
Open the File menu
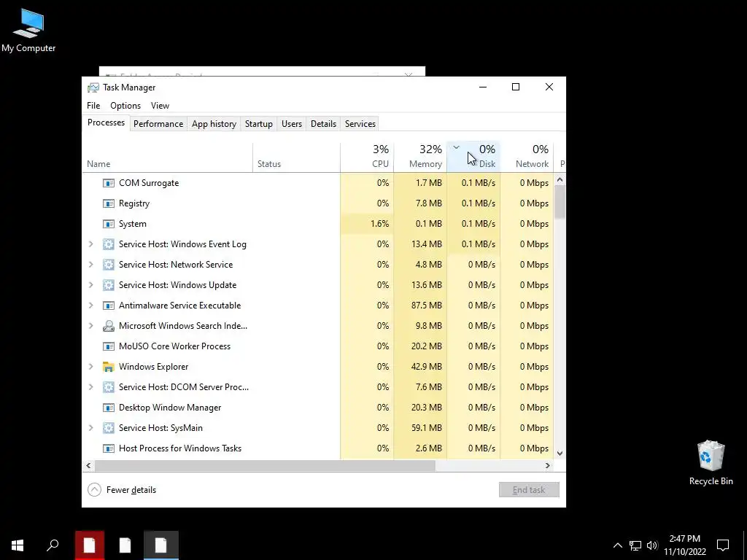[x=93, y=106]
